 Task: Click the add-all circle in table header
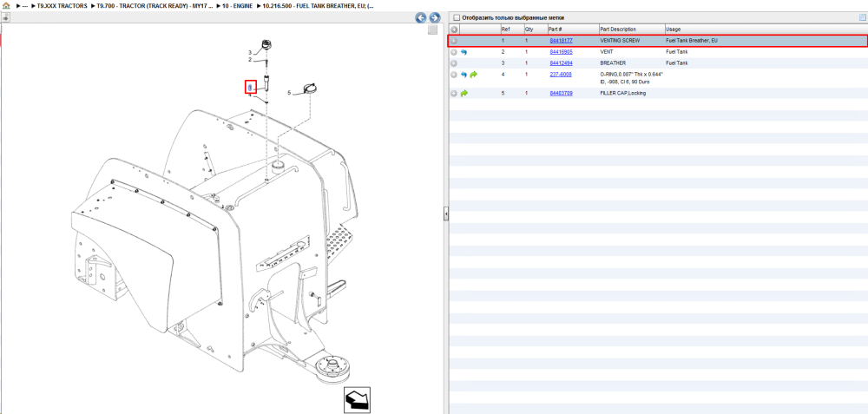pos(454,30)
